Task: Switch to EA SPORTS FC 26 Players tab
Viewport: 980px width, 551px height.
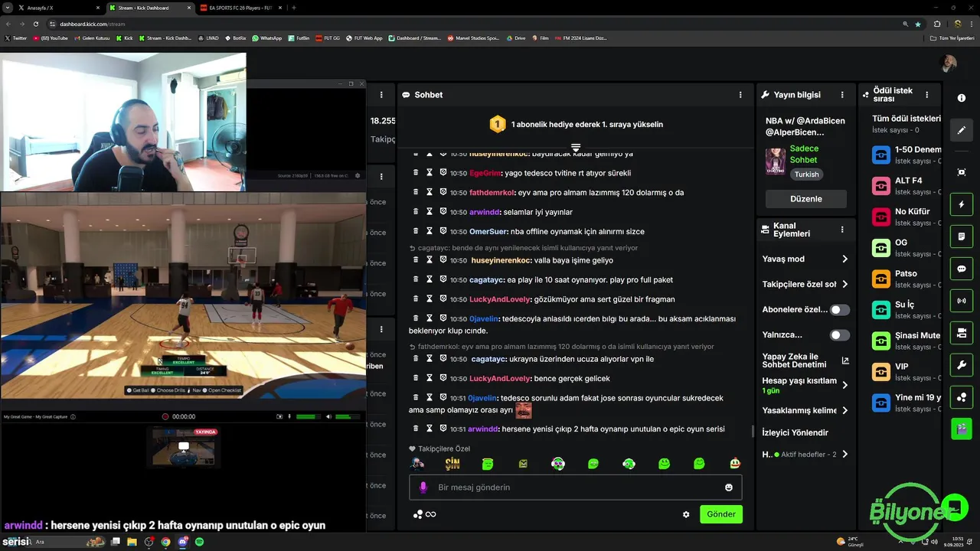Action: (x=240, y=8)
